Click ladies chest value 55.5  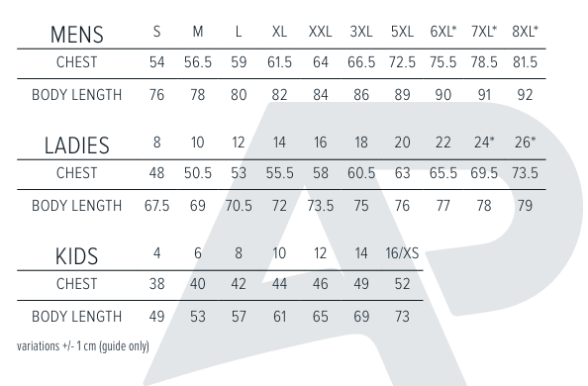pyautogui.click(x=280, y=173)
